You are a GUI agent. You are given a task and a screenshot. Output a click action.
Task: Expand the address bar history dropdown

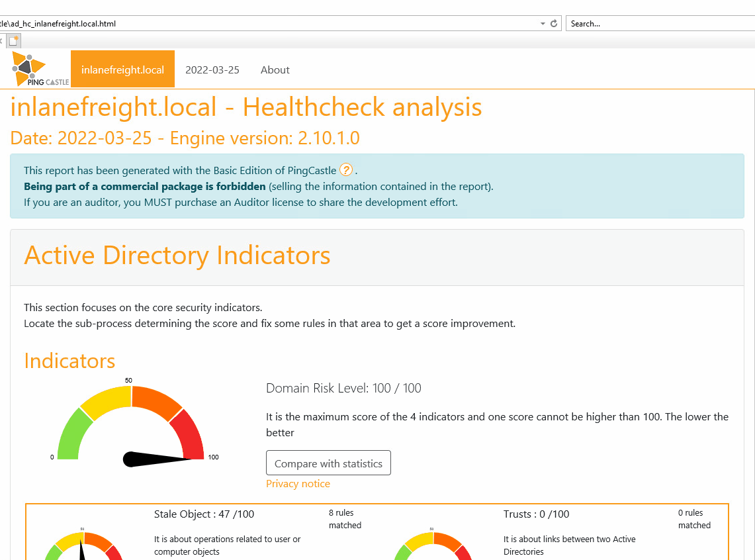click(543, 24)
